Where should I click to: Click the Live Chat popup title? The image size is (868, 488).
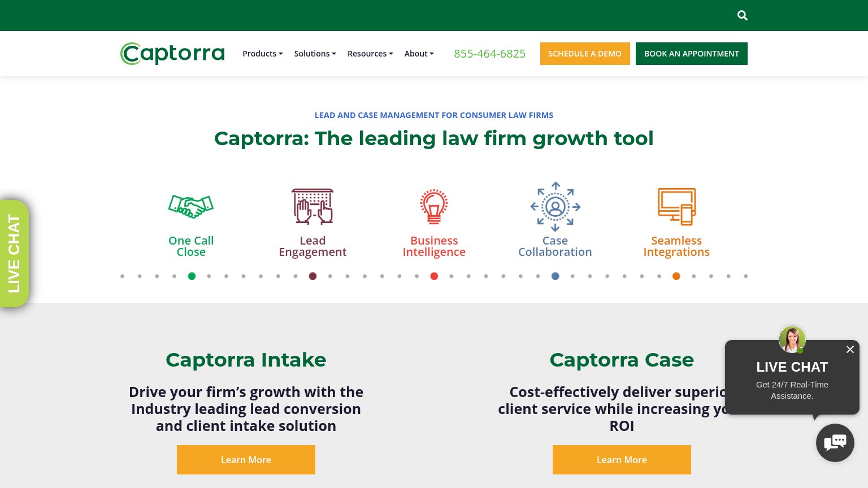click(792, 367)
